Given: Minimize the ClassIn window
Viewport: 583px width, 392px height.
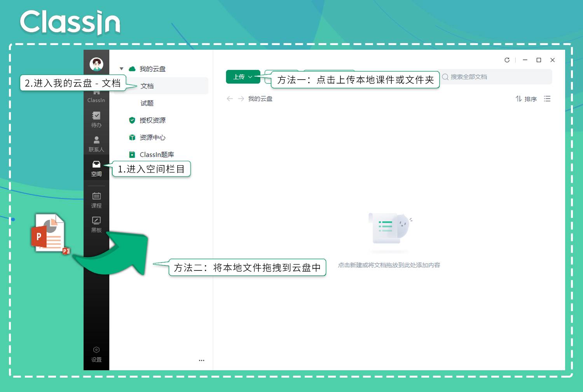Looking at the screenshot, I should pyautogui.click(x=525, y=60).
